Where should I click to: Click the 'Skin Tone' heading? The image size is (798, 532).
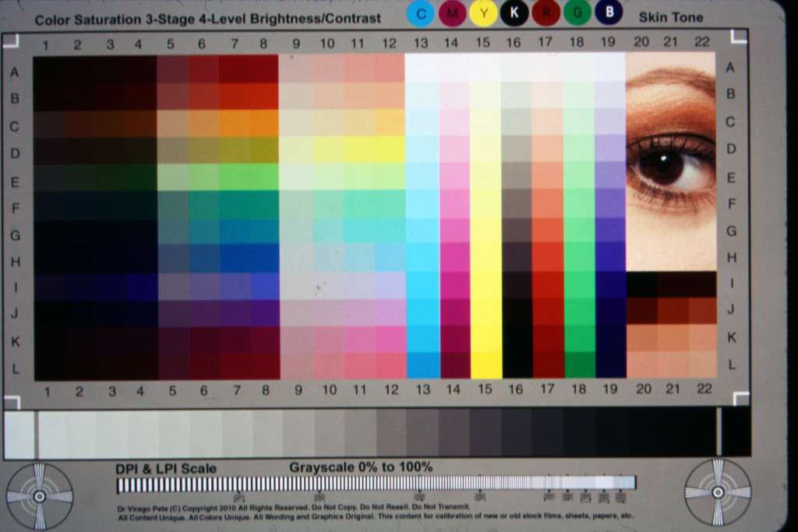pos(670,17)
